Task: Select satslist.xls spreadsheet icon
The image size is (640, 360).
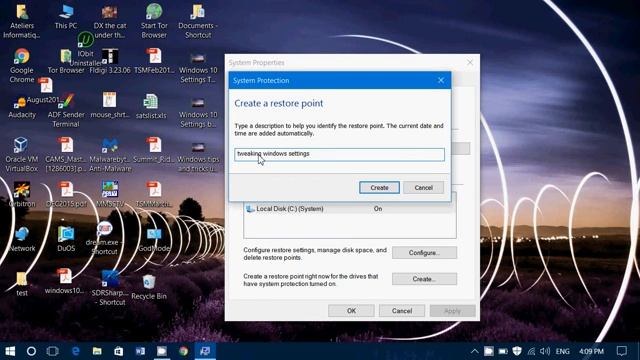Action: pos(151,106)
